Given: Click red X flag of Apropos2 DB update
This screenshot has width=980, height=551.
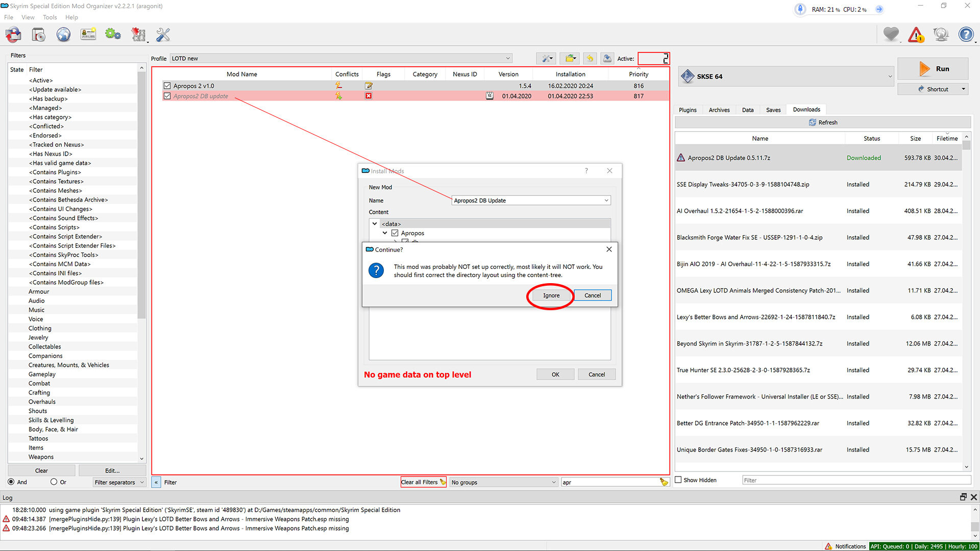Looking at the screenshot, I should [x=369, y=96].
